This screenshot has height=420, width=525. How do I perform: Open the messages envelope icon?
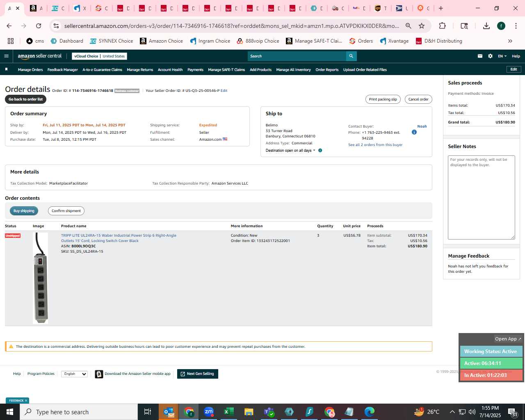click(480, 56)
